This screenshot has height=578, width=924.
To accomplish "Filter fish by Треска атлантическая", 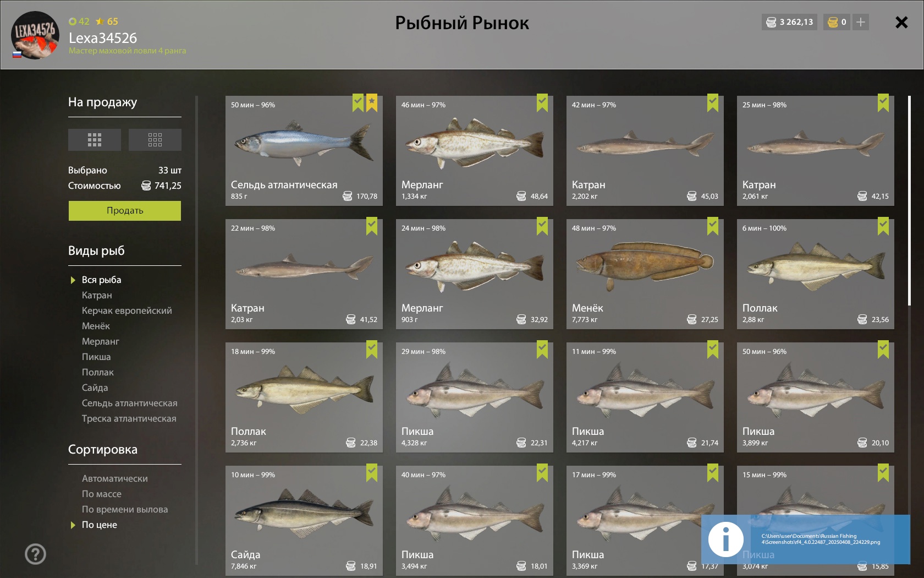I will (x=129, y=418).
